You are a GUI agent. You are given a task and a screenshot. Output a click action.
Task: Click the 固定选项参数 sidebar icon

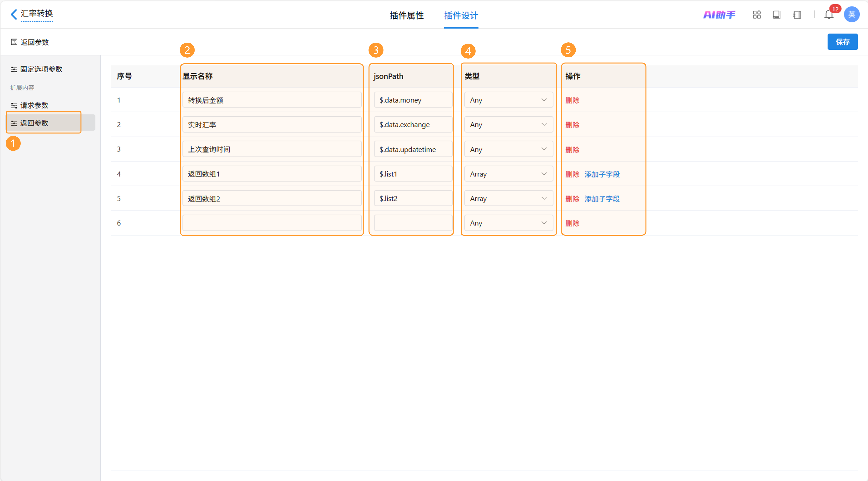(14, 69)
